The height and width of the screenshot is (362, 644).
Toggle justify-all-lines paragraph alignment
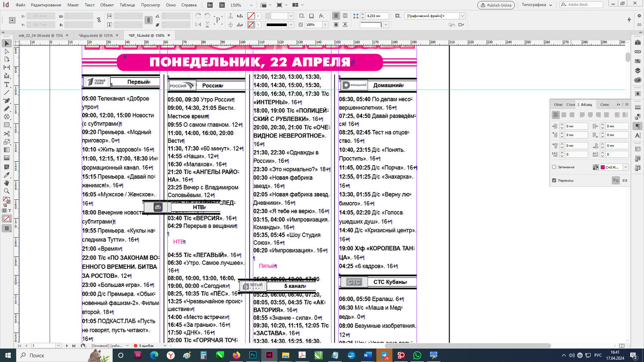pos(606,115)
